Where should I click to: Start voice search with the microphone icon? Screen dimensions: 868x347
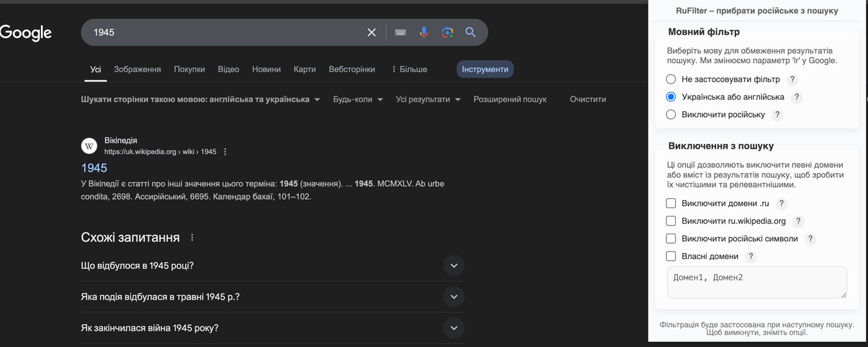point(424,32)
